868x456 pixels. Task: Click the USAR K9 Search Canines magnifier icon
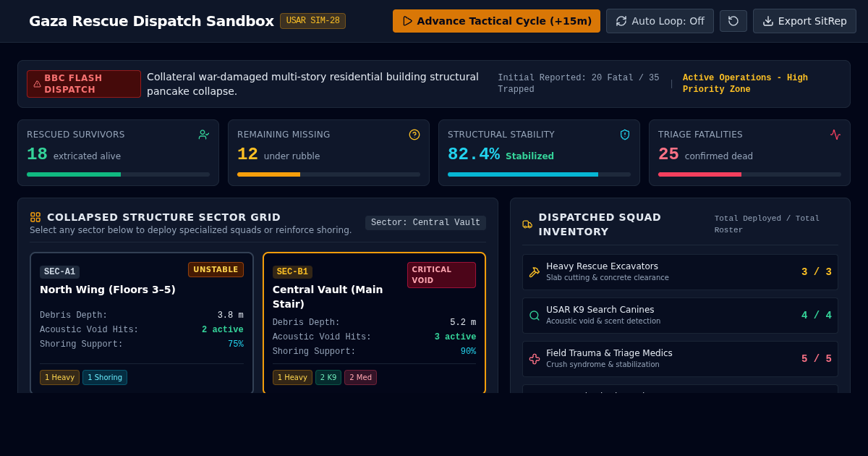535,316
